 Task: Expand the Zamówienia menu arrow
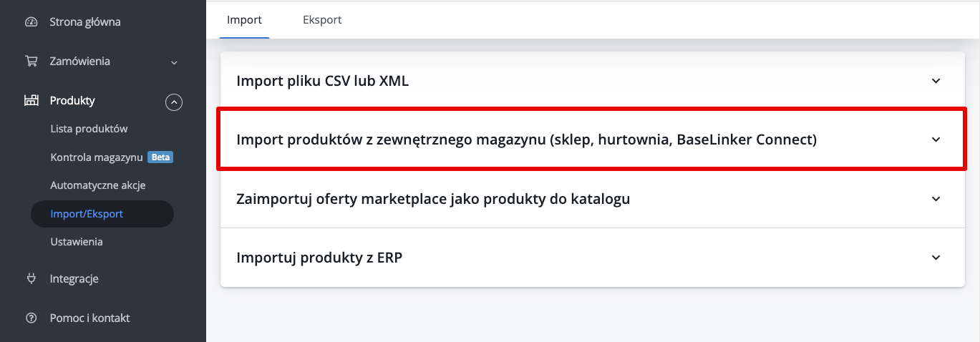coord(174,63)
